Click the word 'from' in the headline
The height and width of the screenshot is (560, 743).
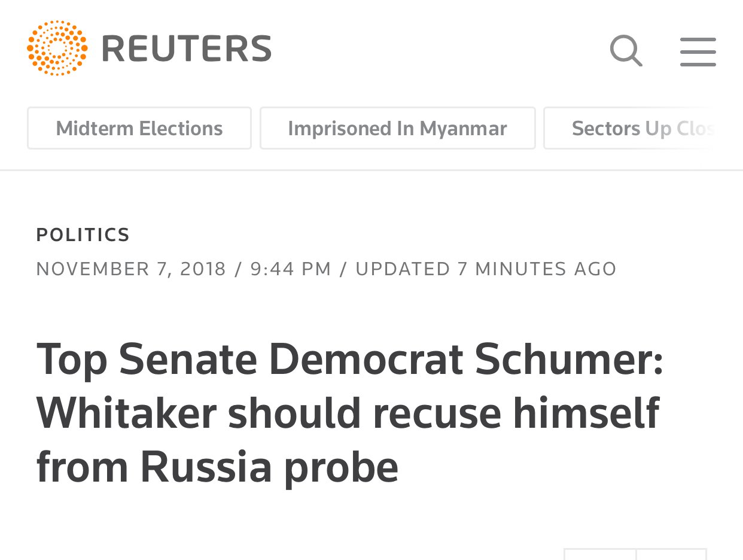83,467
